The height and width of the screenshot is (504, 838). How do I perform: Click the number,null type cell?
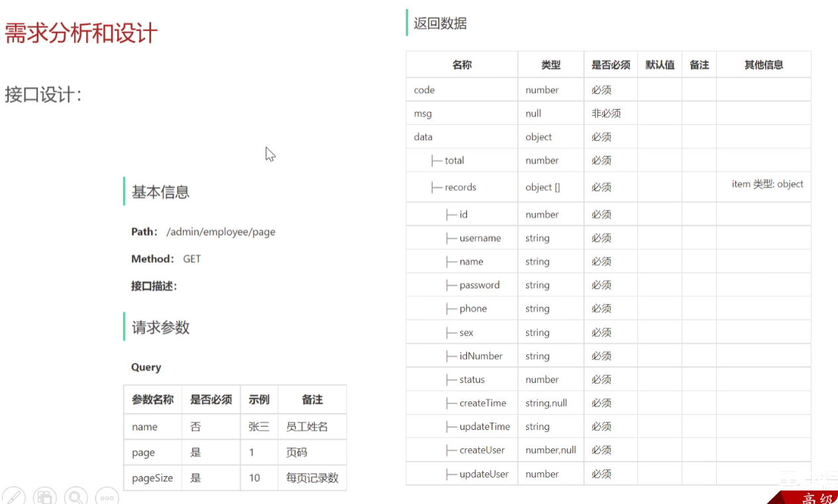pos(550,450)
